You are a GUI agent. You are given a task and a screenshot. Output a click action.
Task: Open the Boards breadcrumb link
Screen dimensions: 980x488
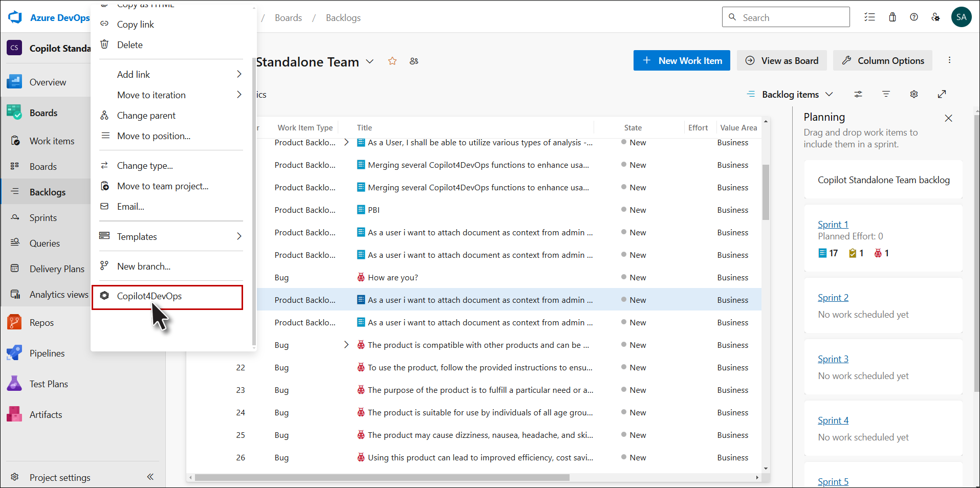(288, 17)
